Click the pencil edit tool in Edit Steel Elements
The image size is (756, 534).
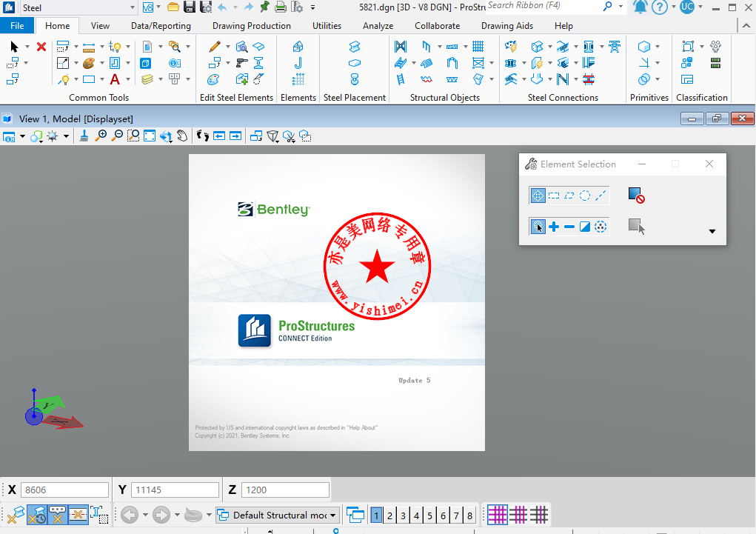tap(215, 47)
